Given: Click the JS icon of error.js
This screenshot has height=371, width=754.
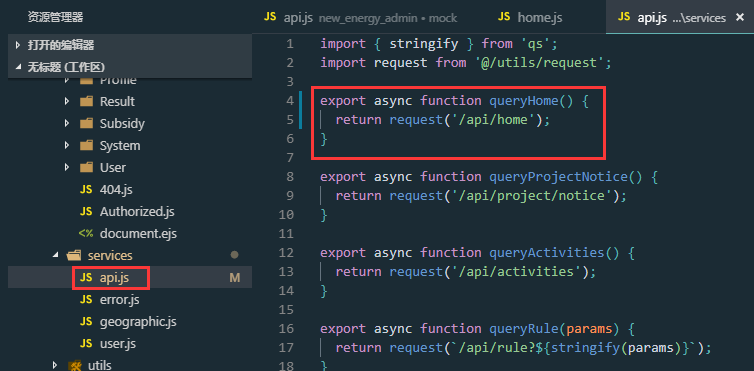Looking at the screenshot, I should pyautogui.click(x=86, y=300).
